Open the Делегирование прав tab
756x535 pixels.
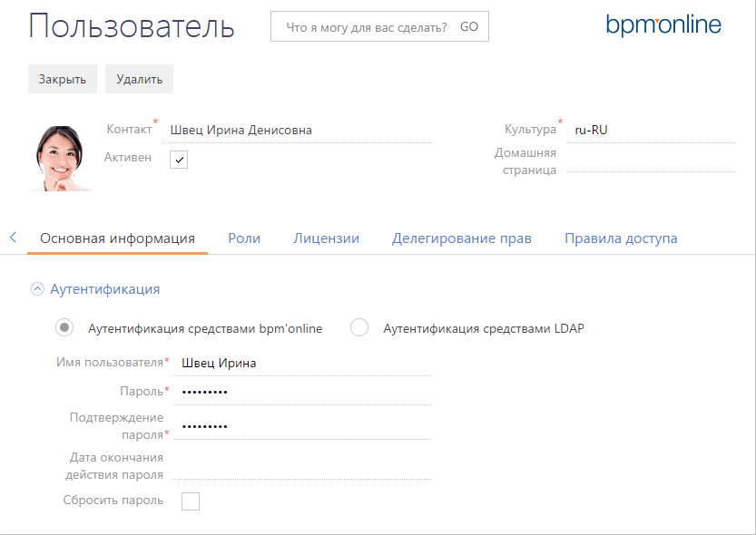click(x=462, y=238)
